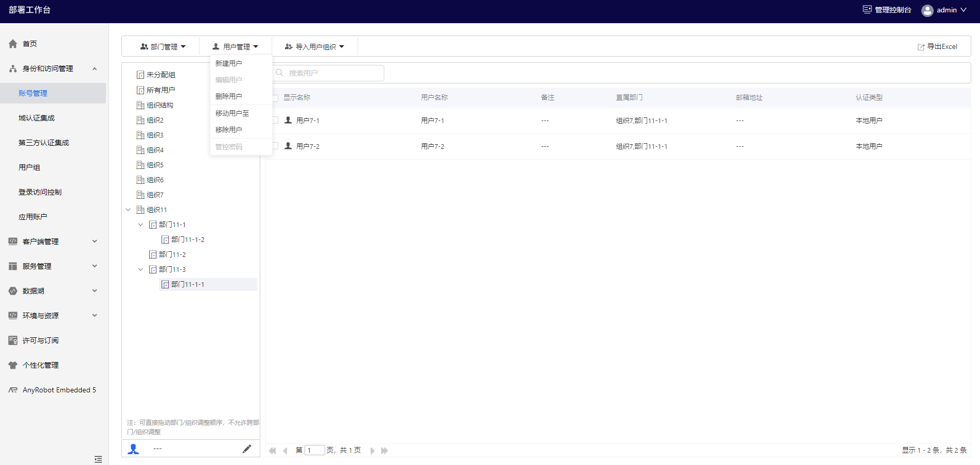
Task: Open the admin account dropdown arrow
Action: pyautogui.click(x=964, y=10)
